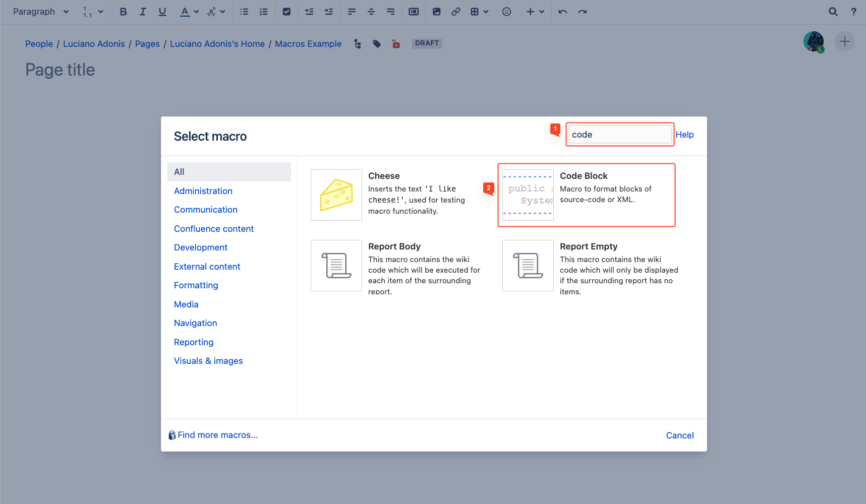This screenshot has width=866, height=504.
Task: Click the bullet list icon
Action: pos(244,12)
